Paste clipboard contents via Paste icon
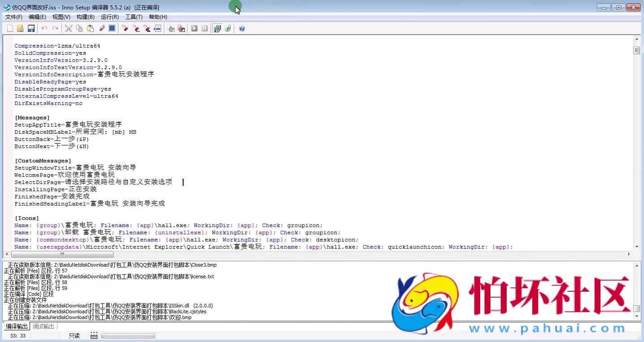The width and height of the screenshot is (644, 342). pos(90,28)
